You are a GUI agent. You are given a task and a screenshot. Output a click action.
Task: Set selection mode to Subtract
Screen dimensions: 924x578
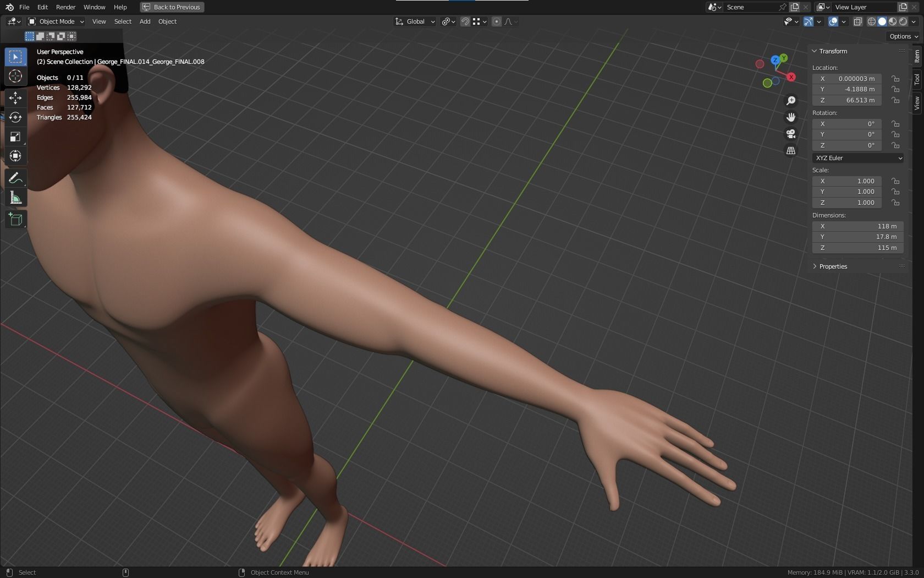(51, 36)
